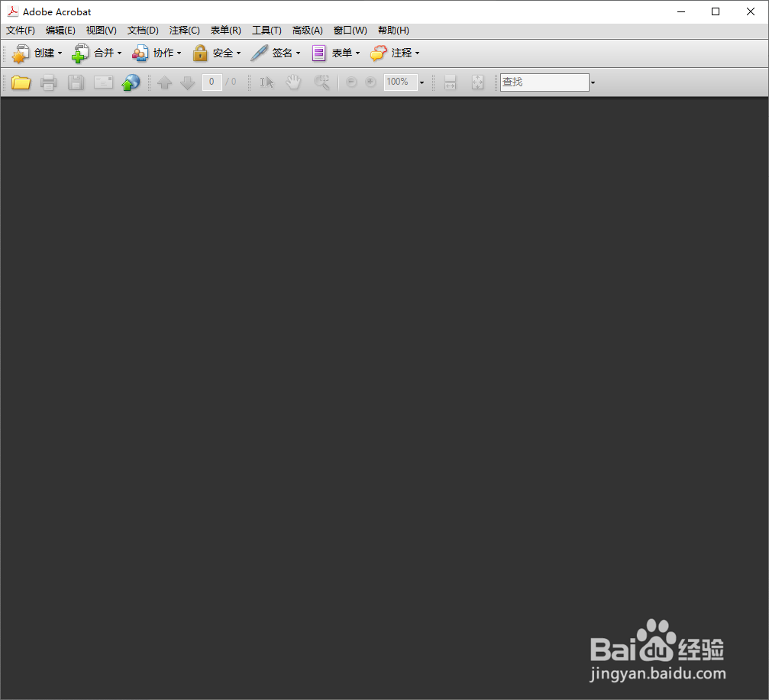Click the 100% zoom value field
769x700 pixels.
401,82
